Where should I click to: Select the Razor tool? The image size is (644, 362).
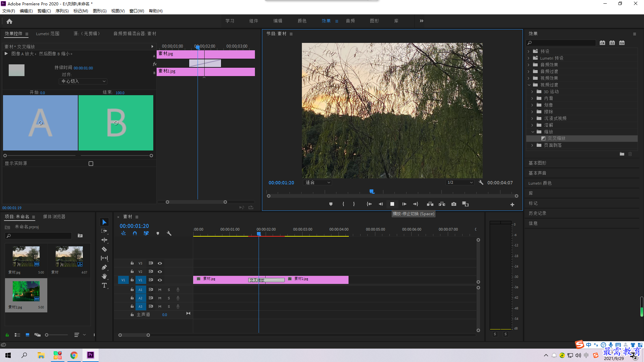(x=104, y=249)
